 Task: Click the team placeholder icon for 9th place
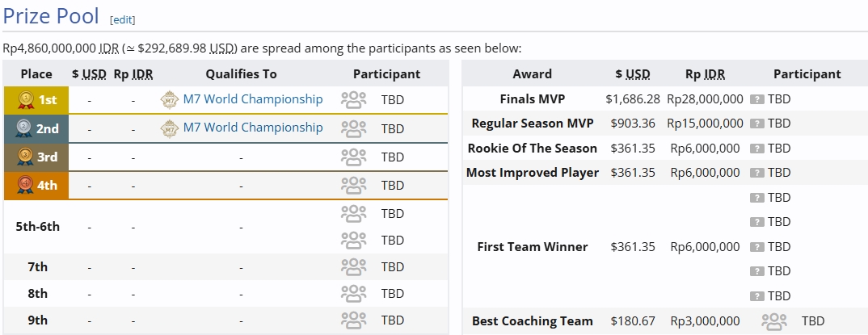point(353,320)
